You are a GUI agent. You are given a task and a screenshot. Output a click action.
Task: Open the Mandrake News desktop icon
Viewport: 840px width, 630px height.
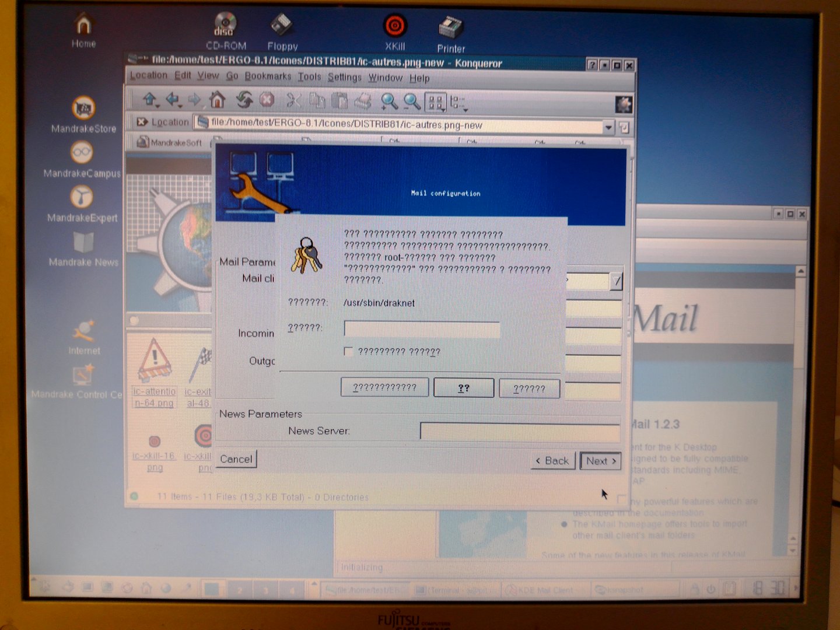pyautogui.click(x=83, y=249)
